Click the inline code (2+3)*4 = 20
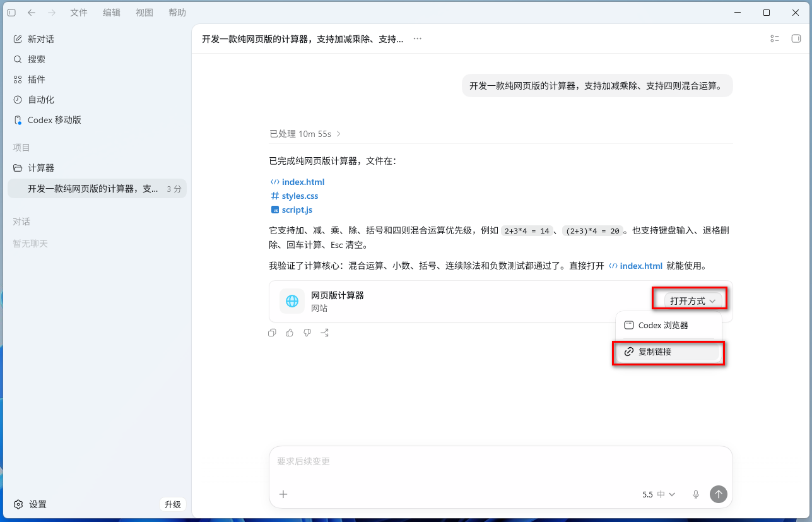Viewport: 812px width, 522px height. 592,231
